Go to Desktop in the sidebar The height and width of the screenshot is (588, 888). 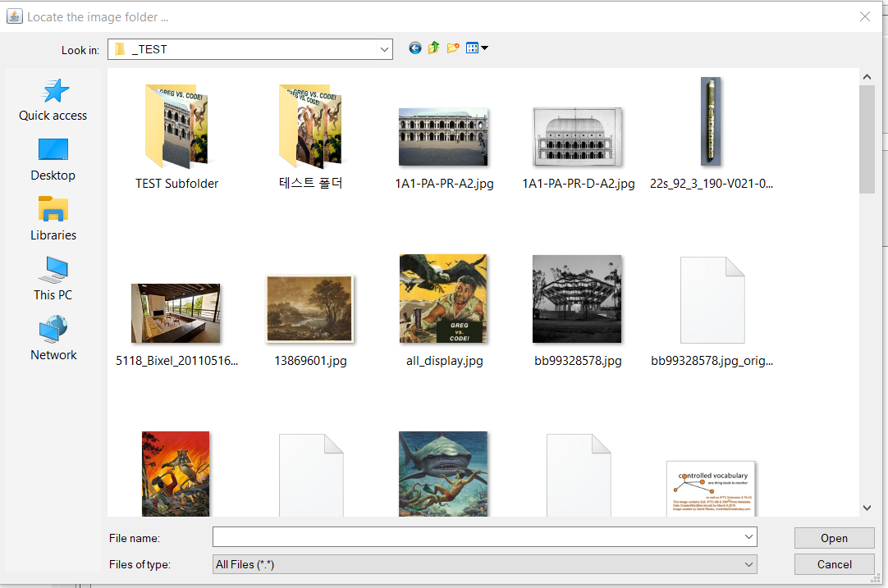[x=53, y=160]
